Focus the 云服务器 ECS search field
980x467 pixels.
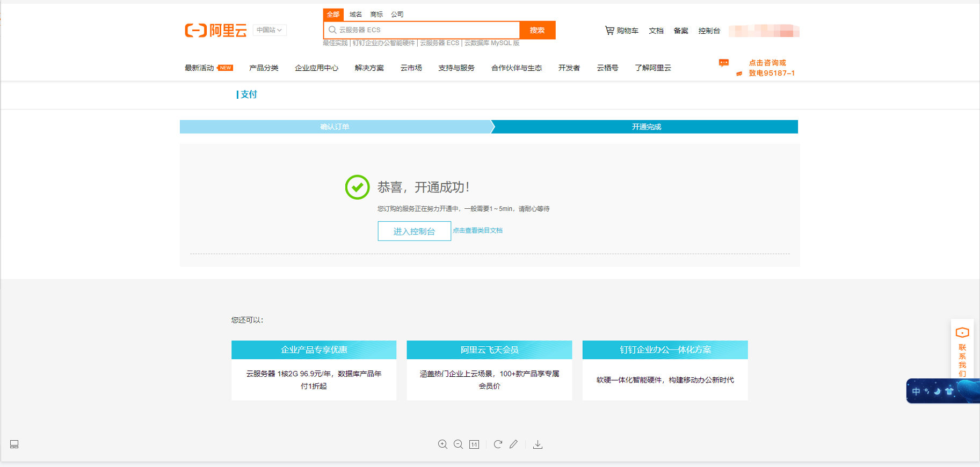pyautogui.click(x=422, y=30)
